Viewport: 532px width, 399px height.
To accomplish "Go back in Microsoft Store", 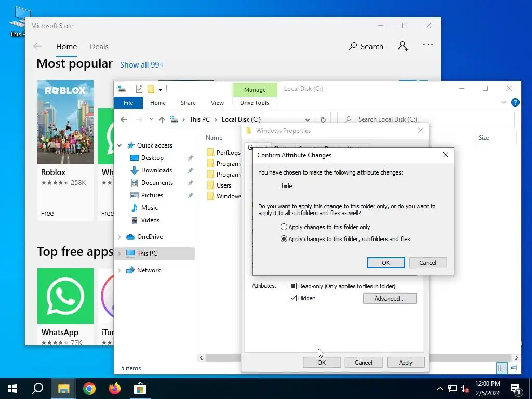I will point(37,46).
